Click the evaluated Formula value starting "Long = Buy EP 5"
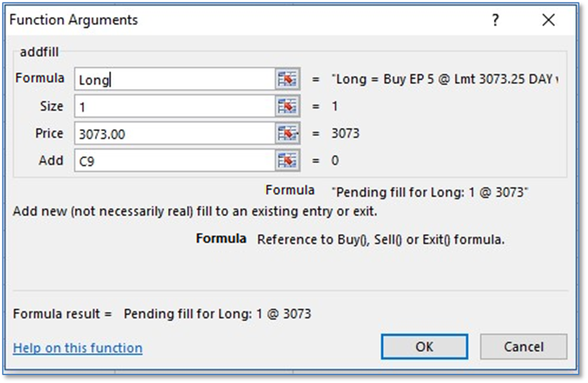Viewport: 588px width, 383px height. [446, 79]
